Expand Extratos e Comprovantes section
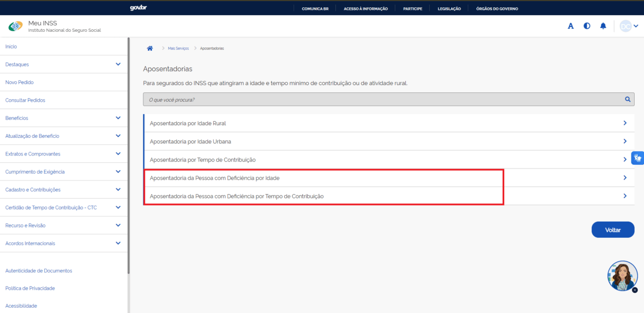 118,154
